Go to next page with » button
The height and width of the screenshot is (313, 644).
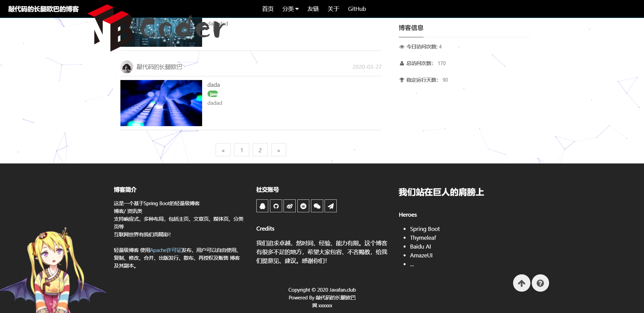pos(279,150)
